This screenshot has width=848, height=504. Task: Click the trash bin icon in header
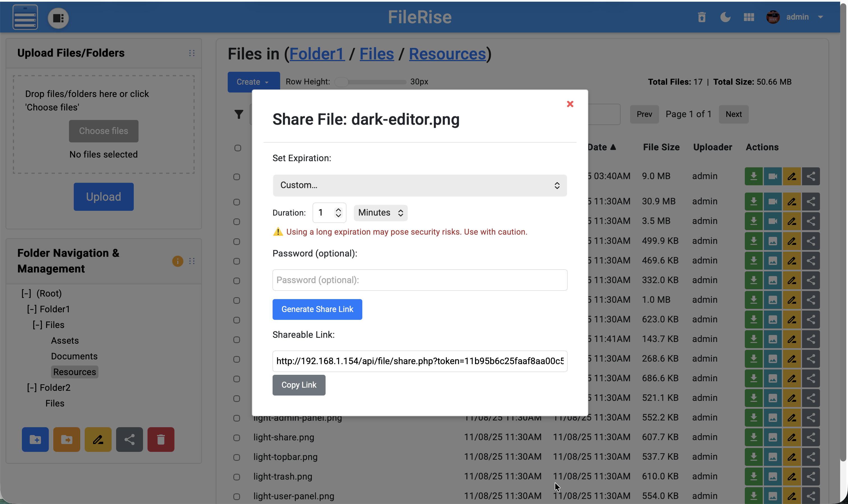point(702,17)
